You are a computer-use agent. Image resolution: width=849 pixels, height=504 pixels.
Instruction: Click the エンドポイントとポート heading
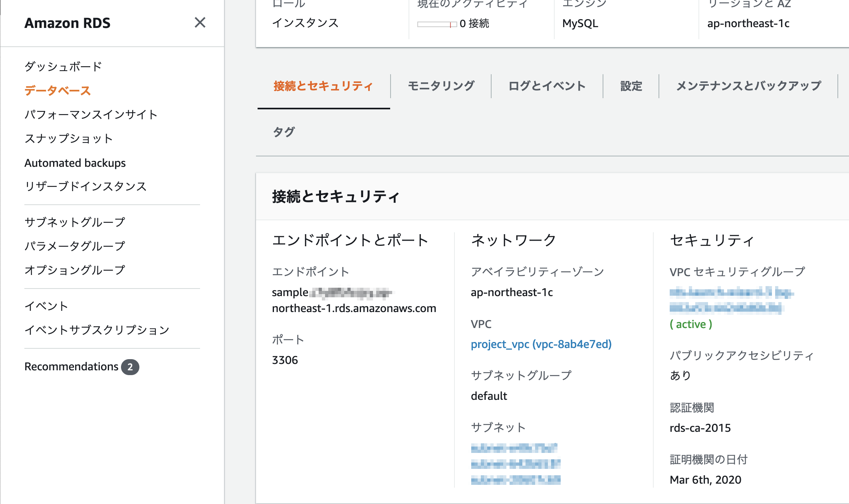click(x=350, y=240)
